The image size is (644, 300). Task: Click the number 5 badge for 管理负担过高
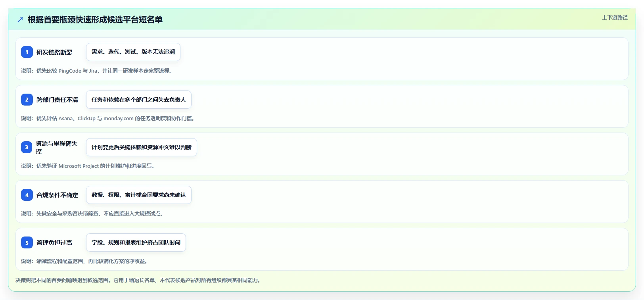click(27, 242)
